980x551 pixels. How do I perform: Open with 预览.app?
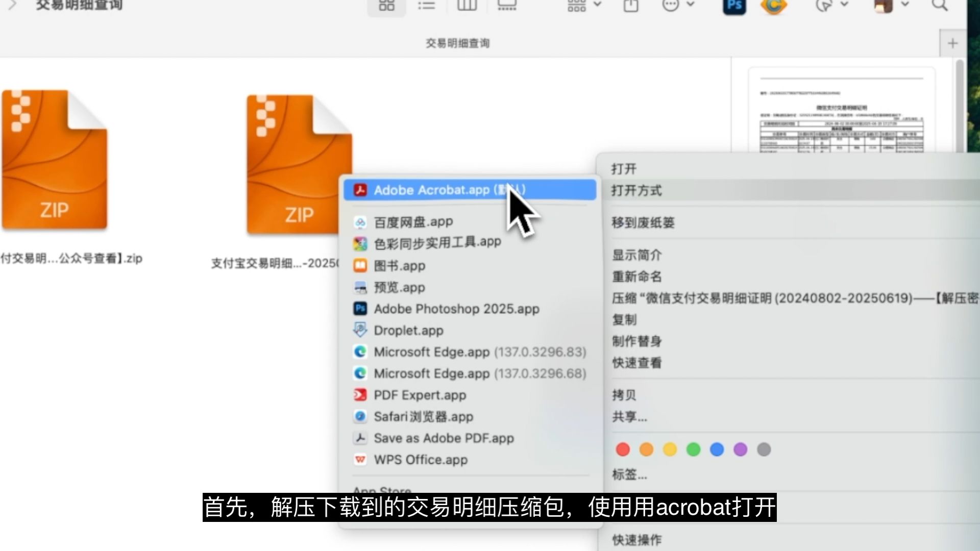[x=470, y=287]
